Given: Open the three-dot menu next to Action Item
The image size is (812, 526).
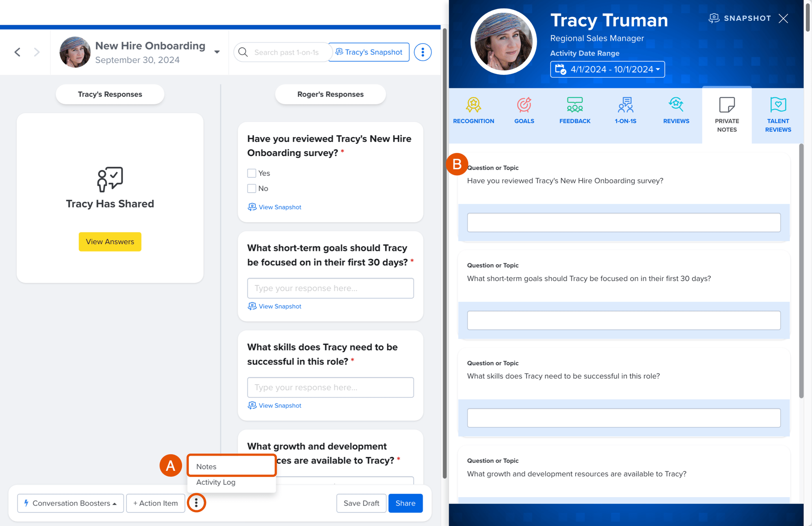Looking at the screenshot, I should click(196, 503).
